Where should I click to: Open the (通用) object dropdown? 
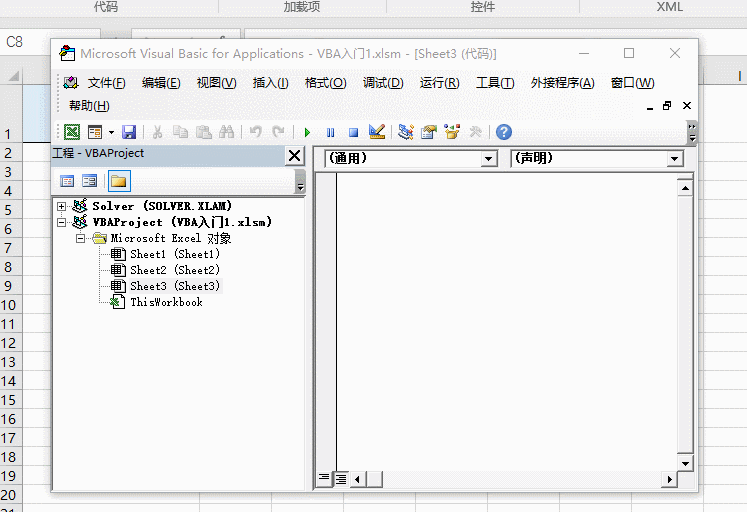coord(488,159)
